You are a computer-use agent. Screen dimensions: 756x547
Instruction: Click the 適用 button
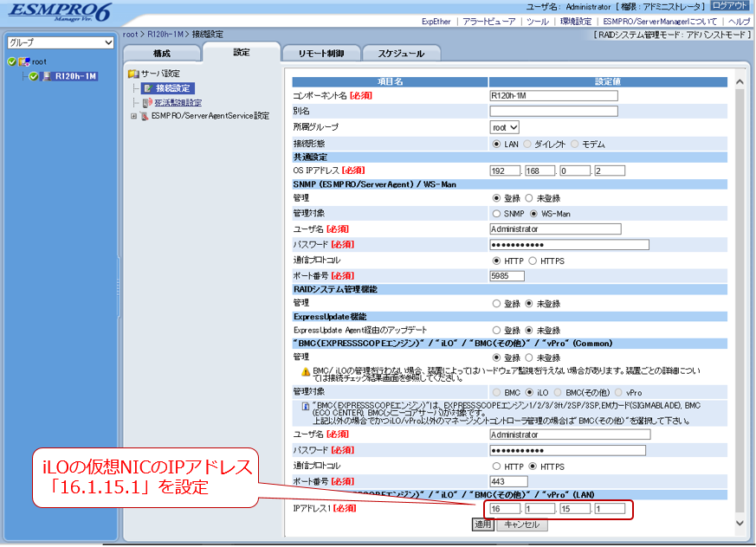pos(482,524)
